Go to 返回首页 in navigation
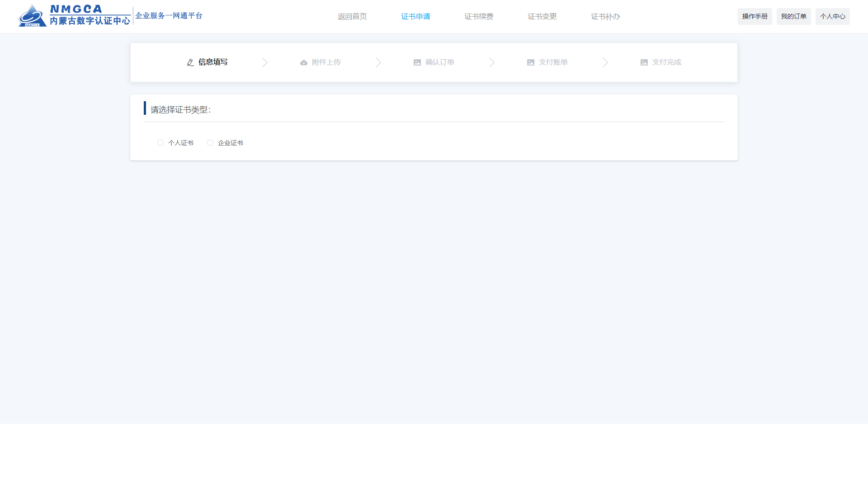Screen dimensions: 868x488 [x=352, y=17]
